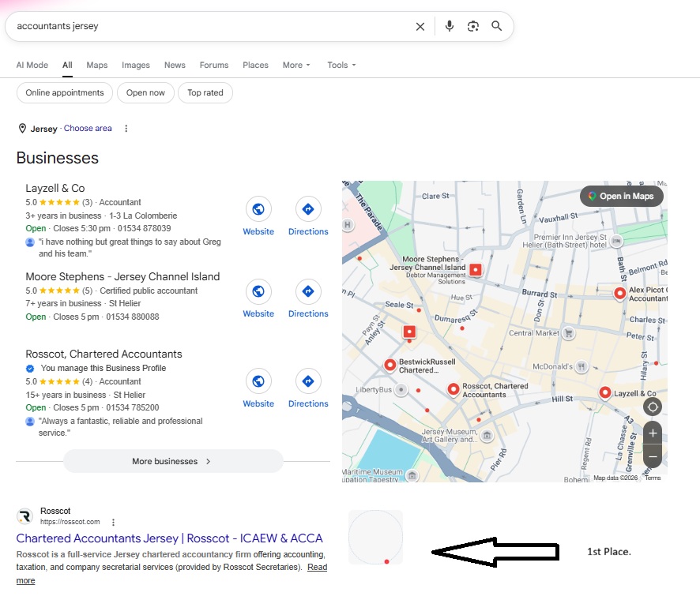Toggle the Top rated filter chip
Screen dimensions: 700x600
click(x=205, y=93)
